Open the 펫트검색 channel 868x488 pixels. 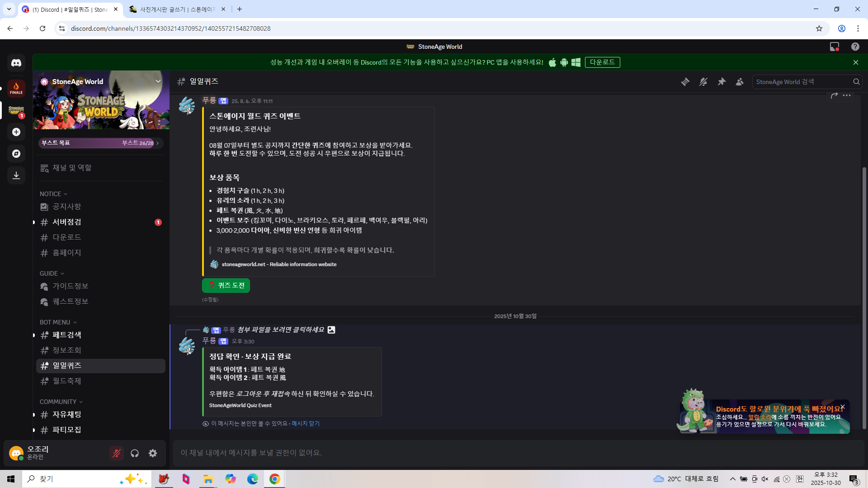(x=67, y=335)
